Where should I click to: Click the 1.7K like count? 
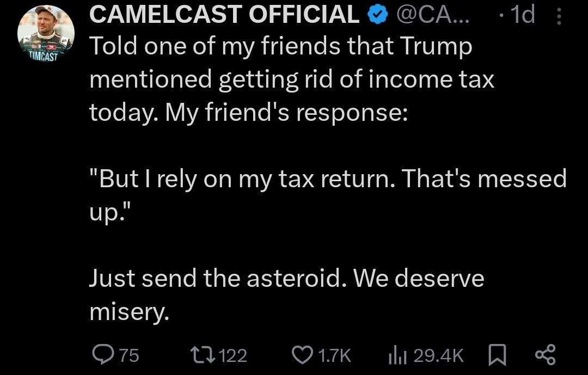[334, 354]
